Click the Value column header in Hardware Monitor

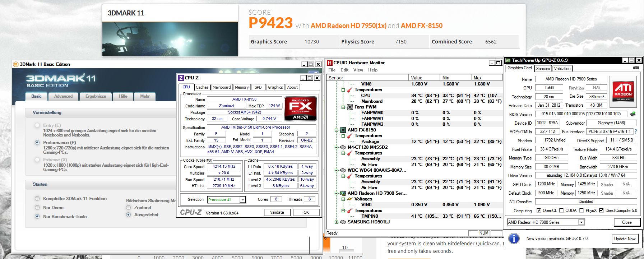(424, 78)
